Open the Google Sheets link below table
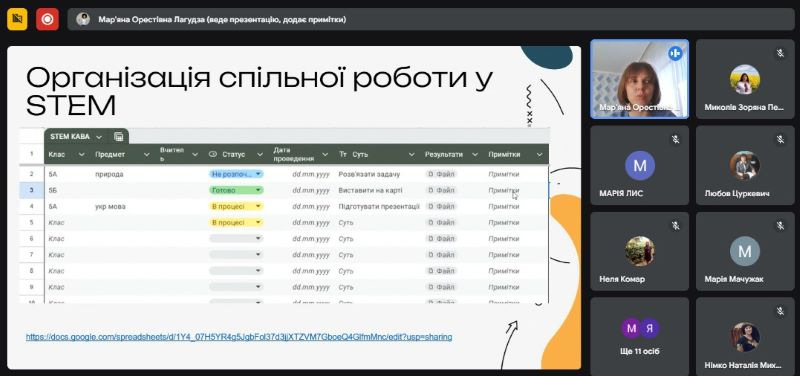The image size is (800, 376). click(239, 337)
